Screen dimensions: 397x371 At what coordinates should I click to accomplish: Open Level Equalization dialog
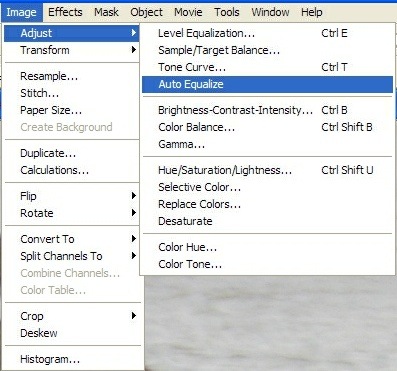pos(267,33)
